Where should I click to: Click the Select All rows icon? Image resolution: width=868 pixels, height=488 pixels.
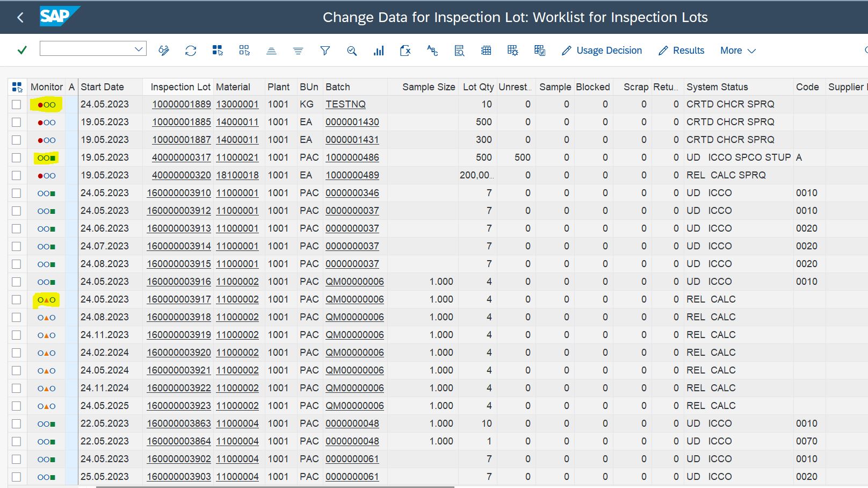(218, 51)
